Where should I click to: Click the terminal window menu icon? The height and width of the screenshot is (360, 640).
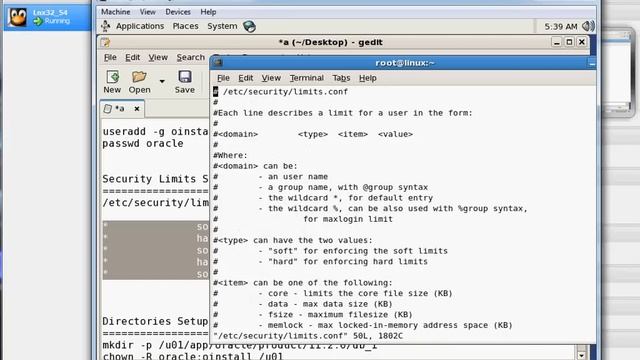click(218, 62)
